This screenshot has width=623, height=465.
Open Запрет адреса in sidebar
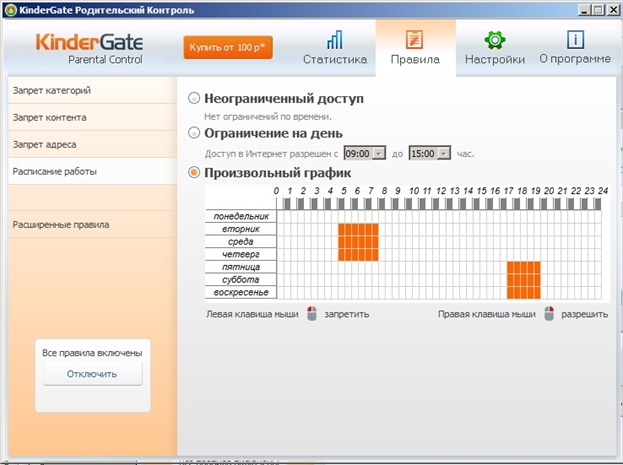tap(92, 144)
